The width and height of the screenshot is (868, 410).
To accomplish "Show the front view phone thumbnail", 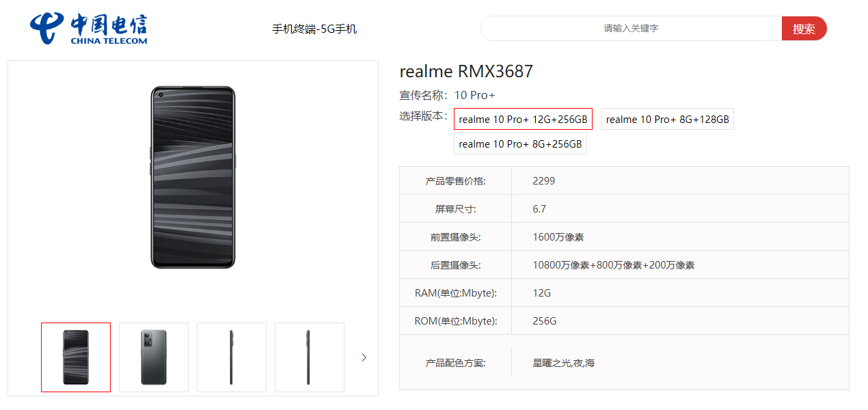I will coord(76,357).
